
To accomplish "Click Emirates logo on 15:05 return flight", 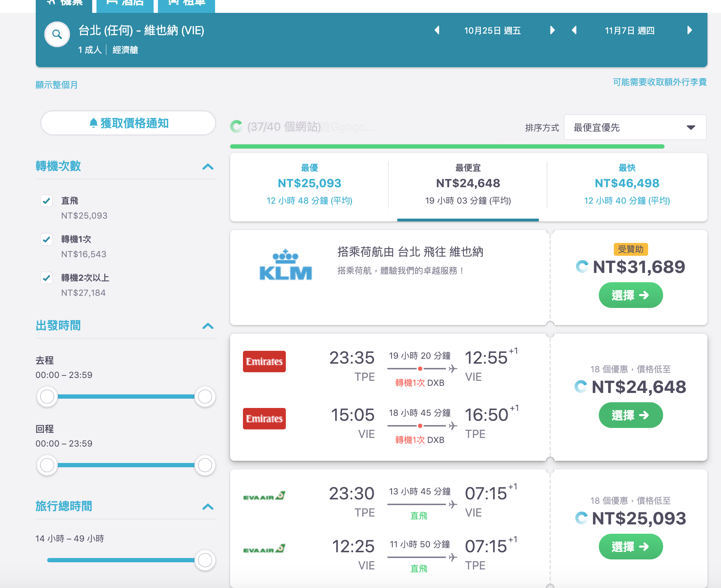I will pyautogui.click(x=264, y=419).
